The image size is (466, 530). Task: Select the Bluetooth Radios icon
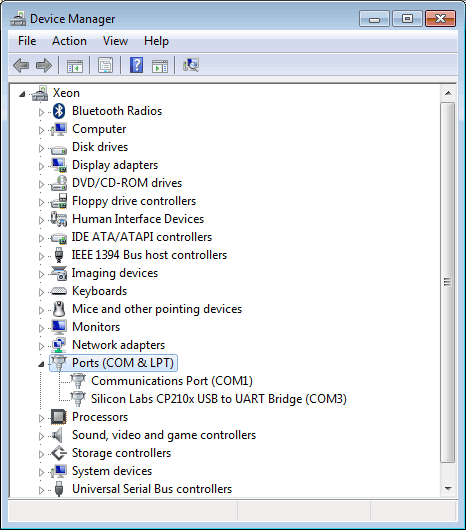tap(59, 111)
